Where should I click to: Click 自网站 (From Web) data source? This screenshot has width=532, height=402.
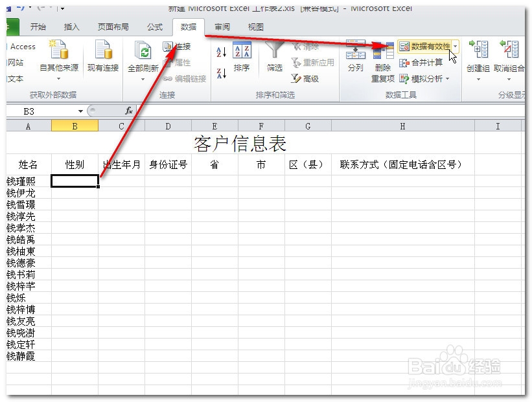click(15, 63)
